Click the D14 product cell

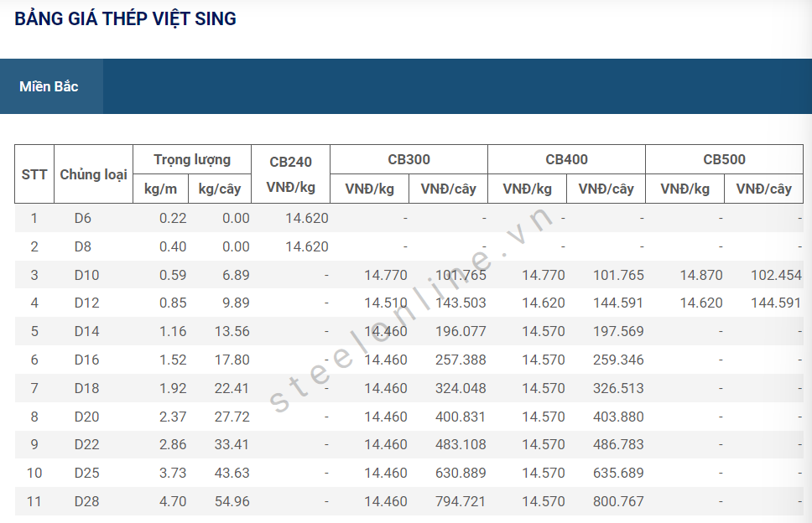pyautogui.click(x=86, y=332)
